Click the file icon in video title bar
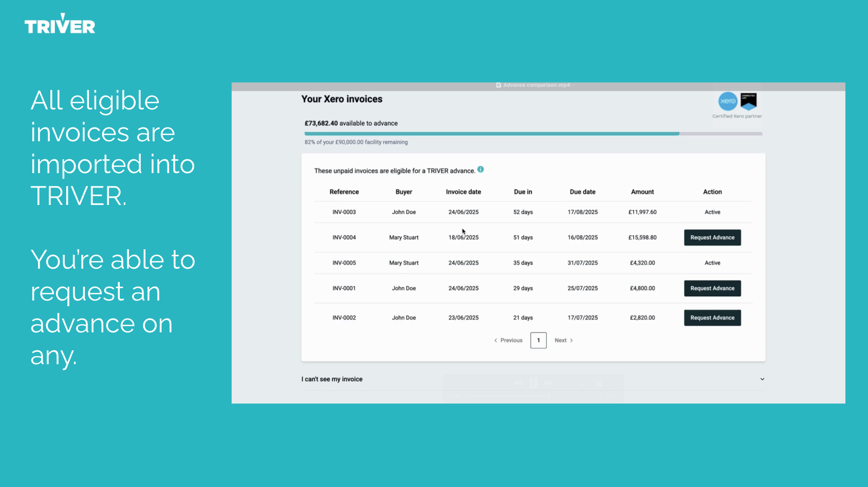The width and height of the screenshot is (868, 487). click(x=498, y=85)
